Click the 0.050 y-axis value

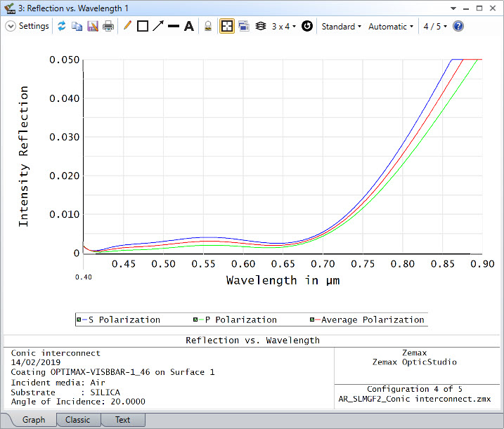click(x=64, y=60)
